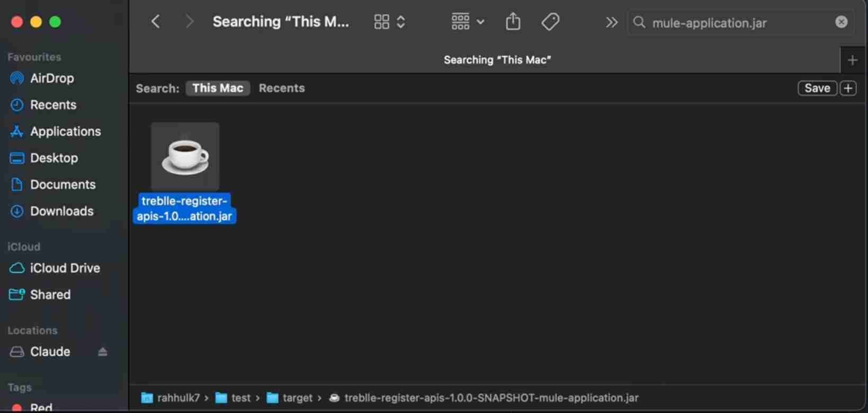Click the Edit Tags icon

point(550,22)
